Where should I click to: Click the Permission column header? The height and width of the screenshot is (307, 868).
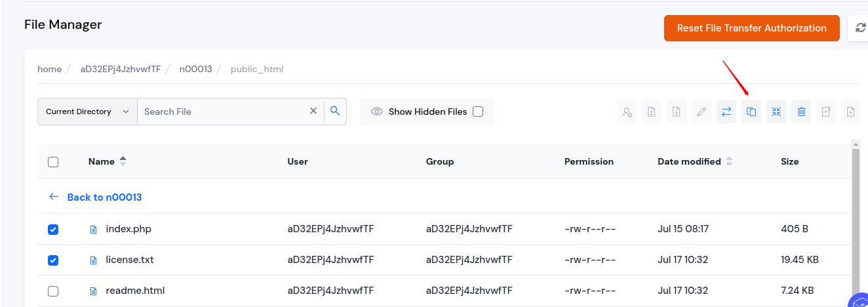tap(589, 161)
